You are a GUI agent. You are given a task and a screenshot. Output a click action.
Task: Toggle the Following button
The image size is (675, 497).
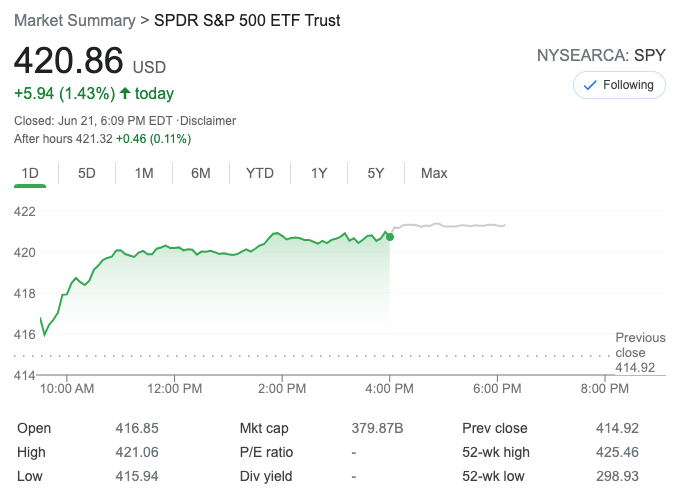pyautogui.click(x=619, y=85)
